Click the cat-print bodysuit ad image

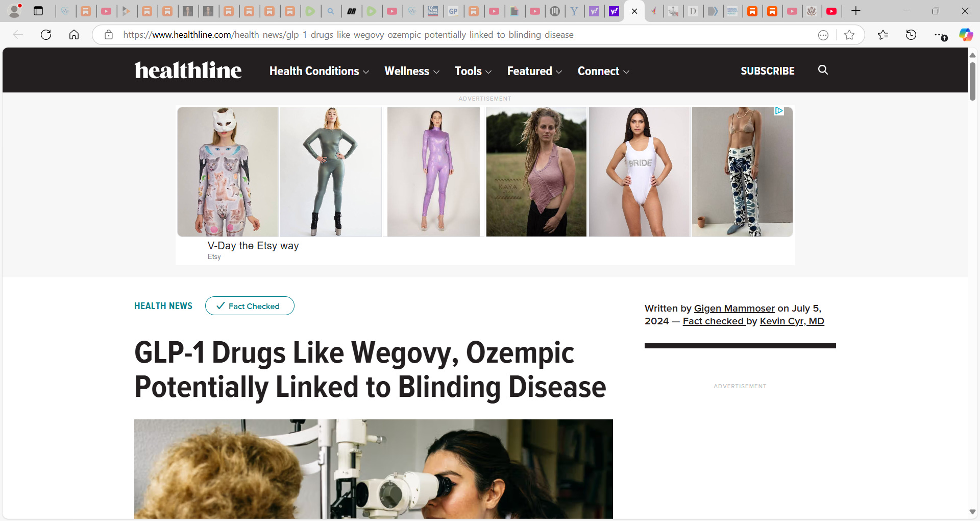click(228, 172)
